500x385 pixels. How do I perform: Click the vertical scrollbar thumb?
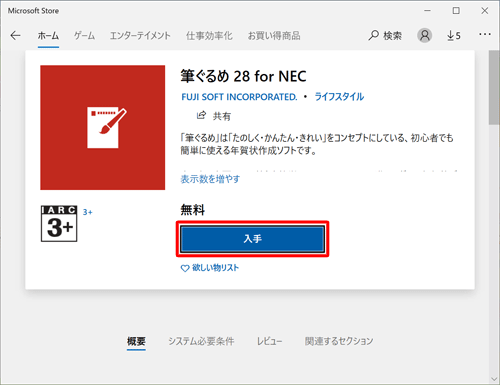pos(494,87)
